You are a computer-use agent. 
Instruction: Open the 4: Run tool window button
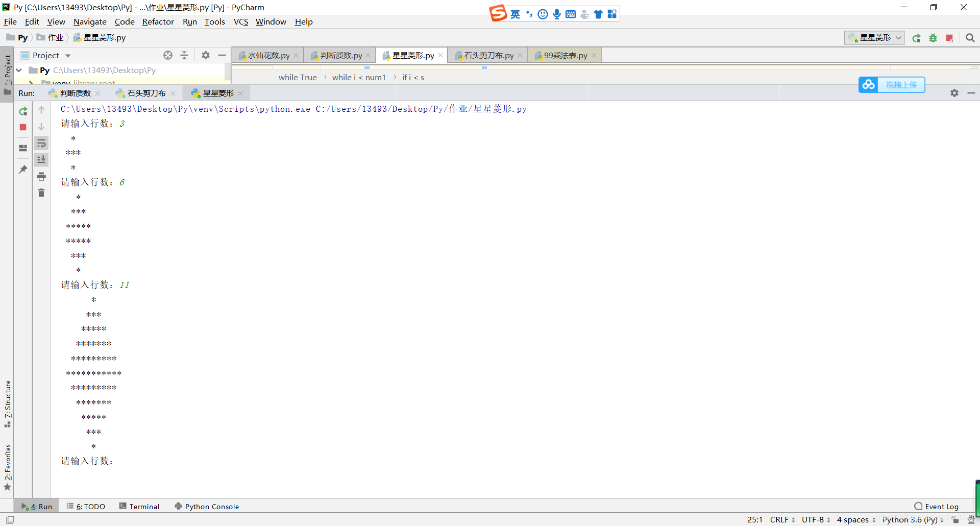click(37, 506)
